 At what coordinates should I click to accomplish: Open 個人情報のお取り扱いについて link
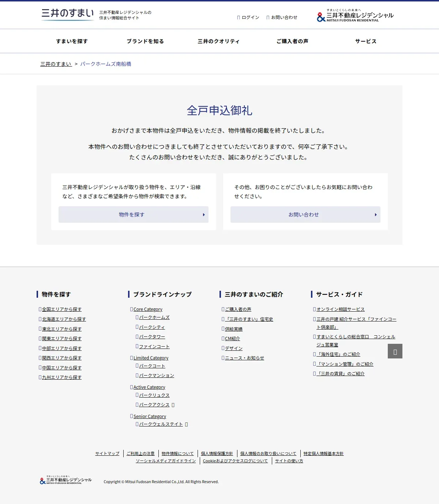(268, 454)
